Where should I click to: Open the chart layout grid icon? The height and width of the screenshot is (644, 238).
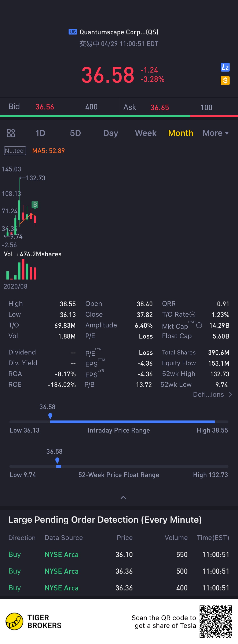(11, 133)
